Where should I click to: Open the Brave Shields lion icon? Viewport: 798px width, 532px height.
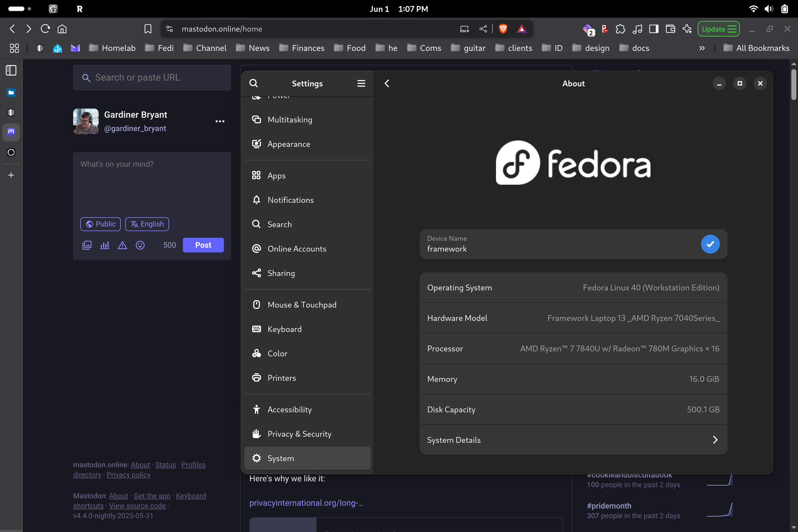503,29
